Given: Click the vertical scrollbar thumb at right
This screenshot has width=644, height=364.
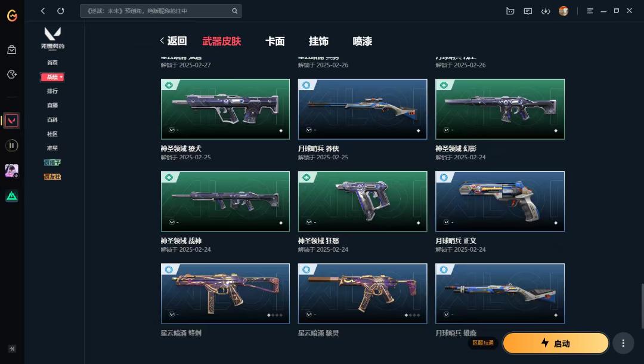Looking at the screenshot, I should pyautogui.click(x=642, y=306).
